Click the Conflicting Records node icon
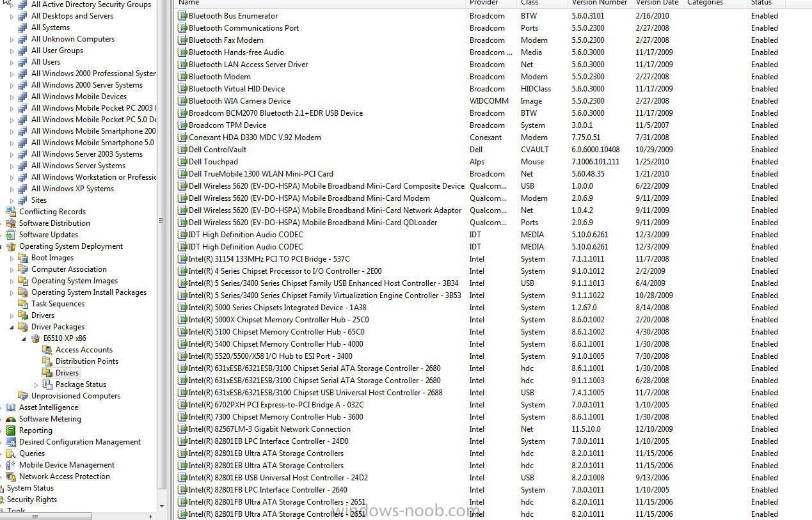This screenshot has height=520, width=812. (11, 212)
